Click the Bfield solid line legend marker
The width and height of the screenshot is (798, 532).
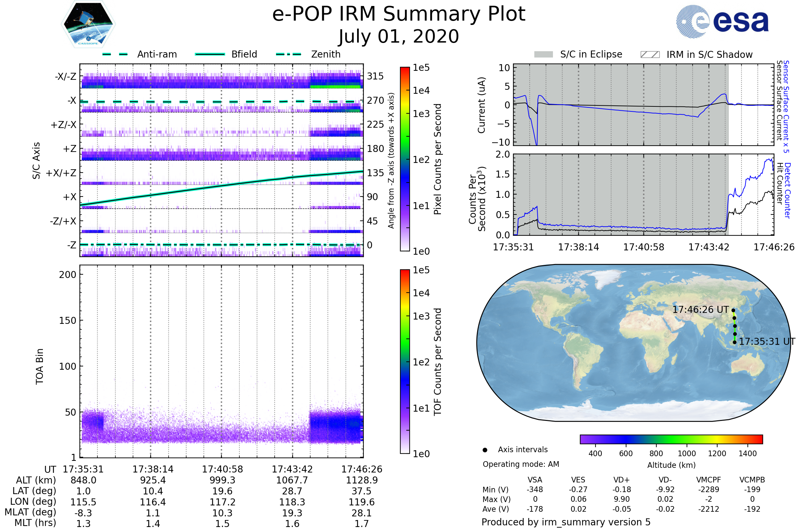[210, 54]
